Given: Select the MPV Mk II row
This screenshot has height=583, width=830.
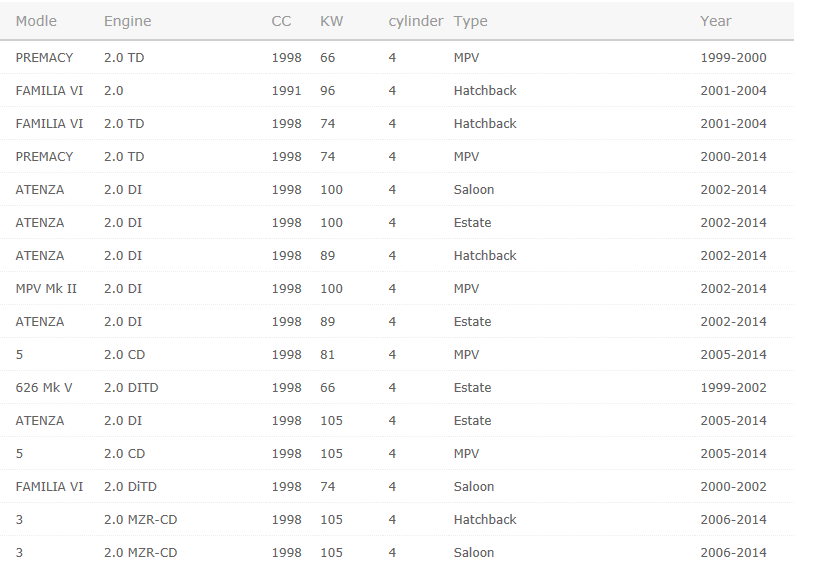Looking at the screenshot, I should (x=397, y=289).
